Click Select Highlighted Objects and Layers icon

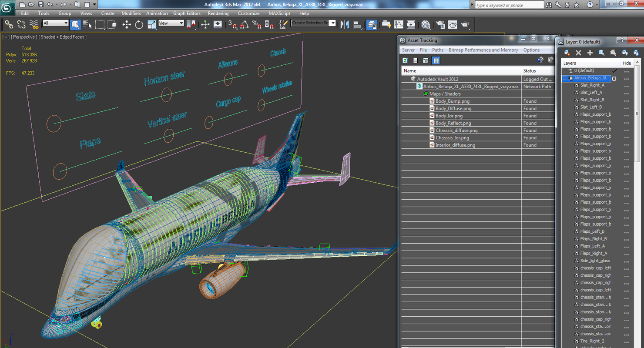tap(601, 53)
